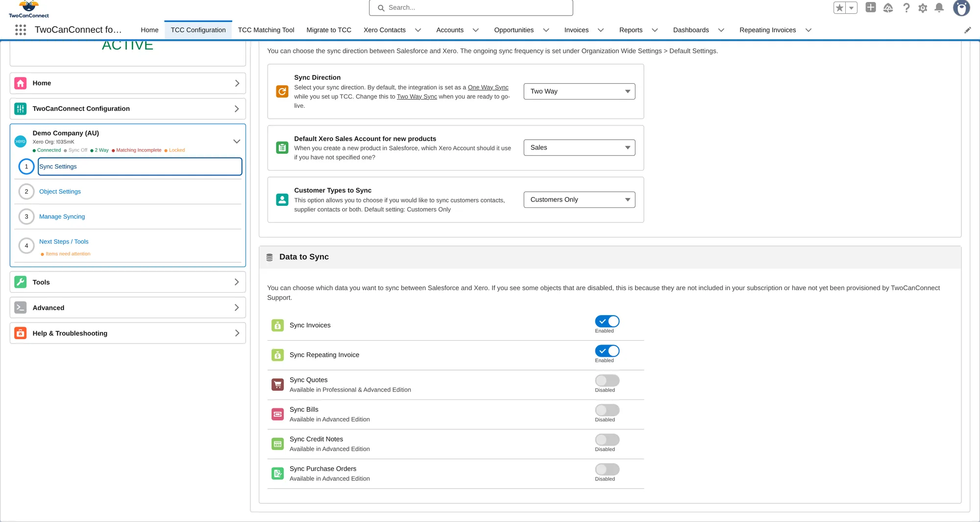
Task: Expand the Repeating Invoices tab menu arrow
Action: coord(808,30)
